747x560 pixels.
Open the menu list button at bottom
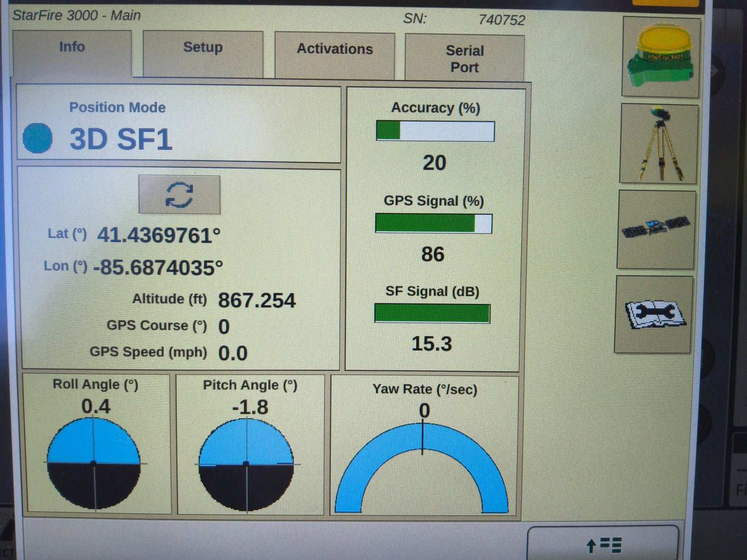[603, 543]
